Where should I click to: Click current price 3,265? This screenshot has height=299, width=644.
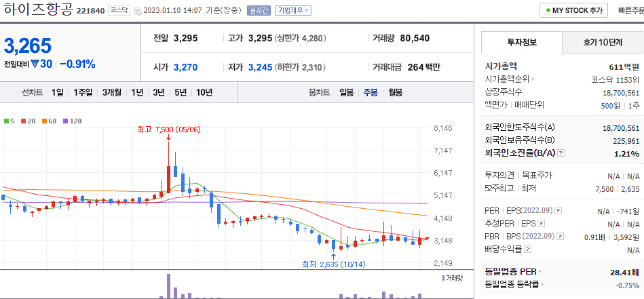click(x=28, y=45)
